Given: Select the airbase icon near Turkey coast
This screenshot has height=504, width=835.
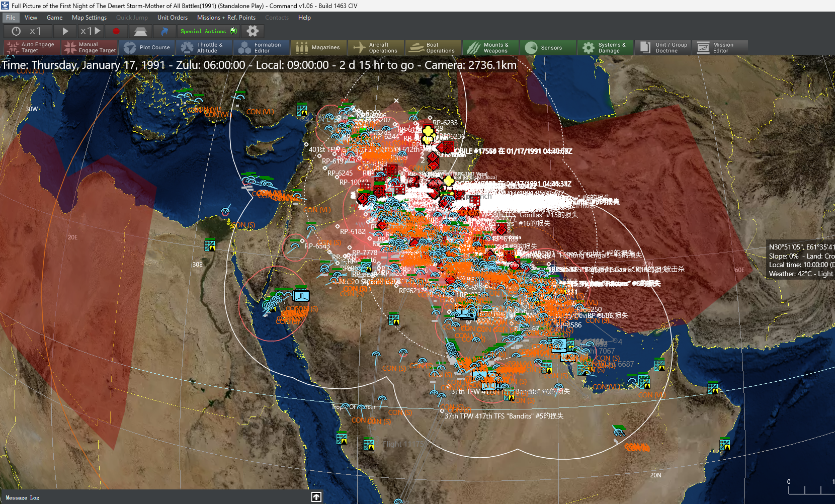Looking at the screenshot, I should (302, 110).
